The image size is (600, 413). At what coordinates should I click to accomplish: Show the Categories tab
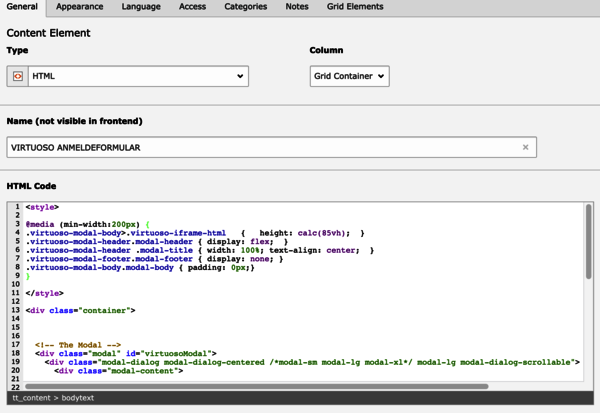[246, 7]
